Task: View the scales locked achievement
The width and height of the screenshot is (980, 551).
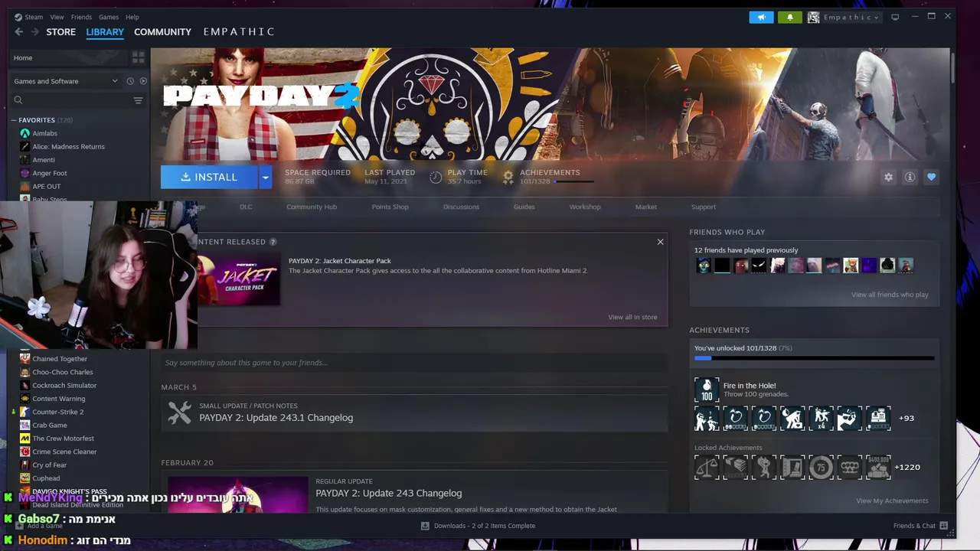Action: (707, 467)
